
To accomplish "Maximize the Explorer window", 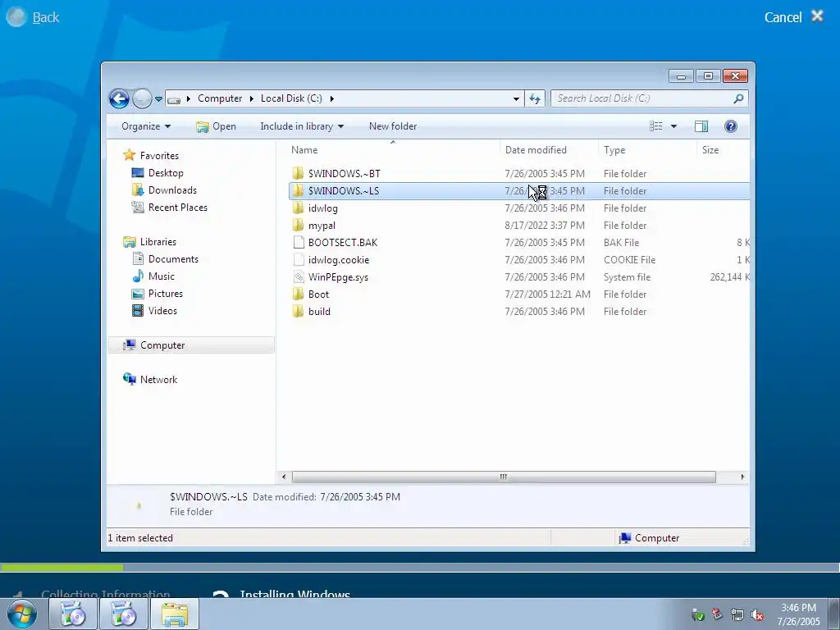I will pyautogui.click(x=708, y=76).
